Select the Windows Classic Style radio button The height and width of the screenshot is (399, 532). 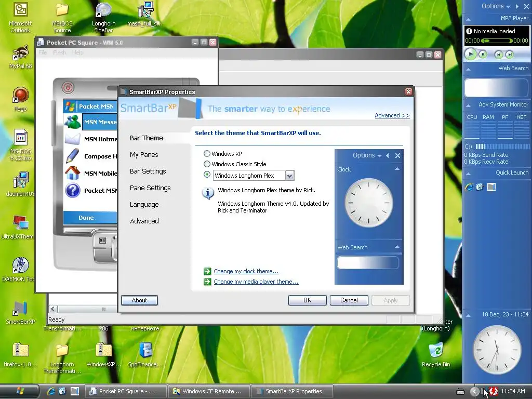207,164
